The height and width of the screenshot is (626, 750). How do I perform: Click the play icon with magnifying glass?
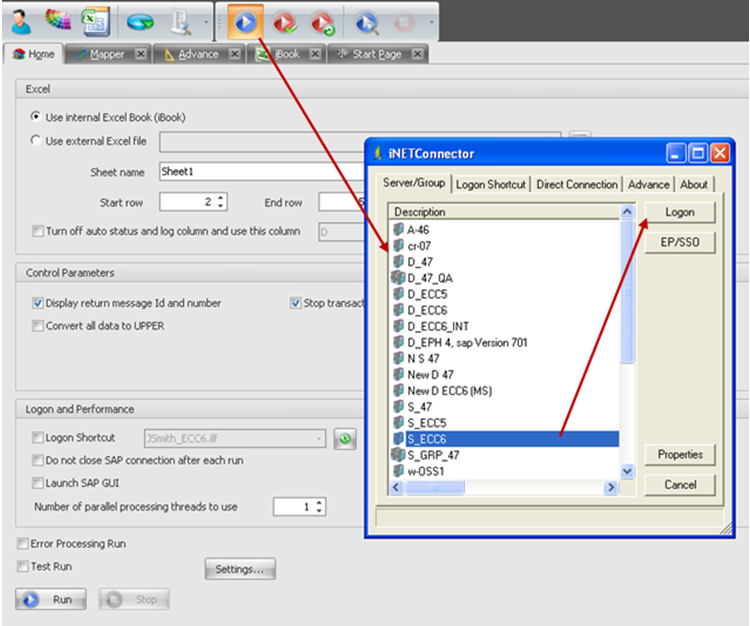(367, 21)
